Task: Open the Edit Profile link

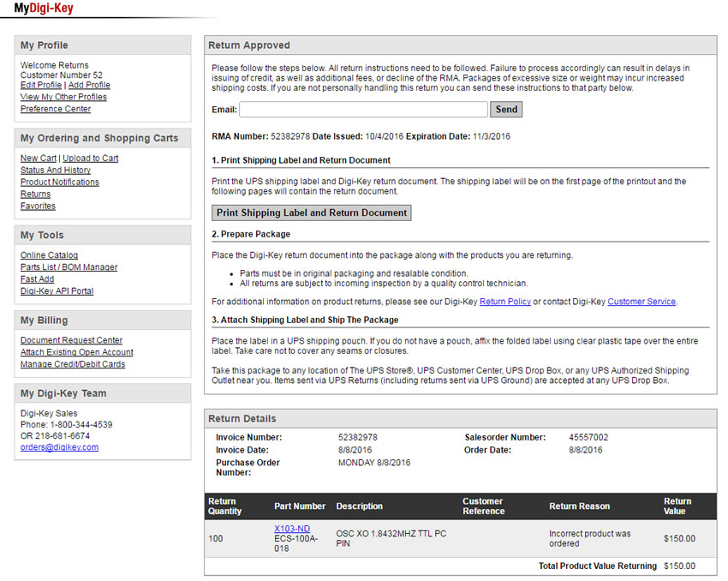Action: 41,86
